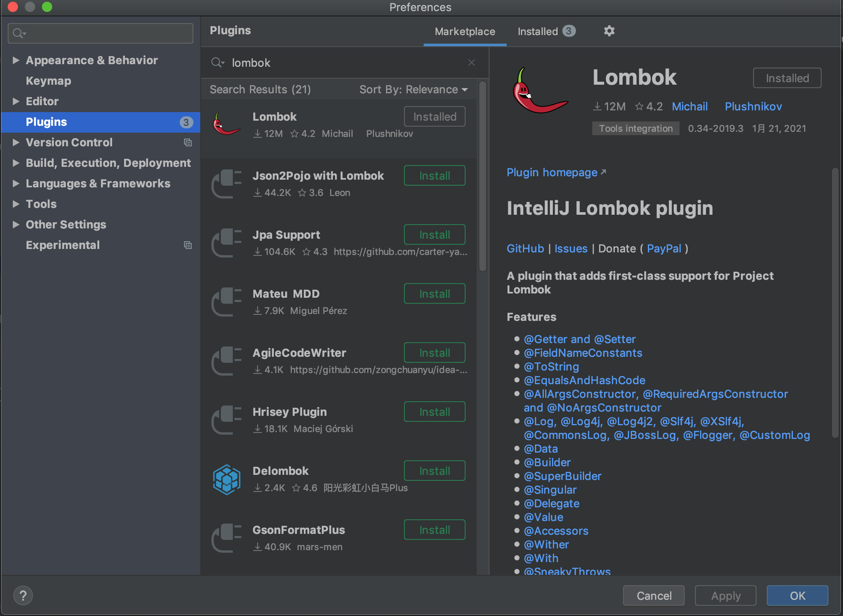
Task: Click the Delombok hexagon plugin icon
Action: click(226, 480)
